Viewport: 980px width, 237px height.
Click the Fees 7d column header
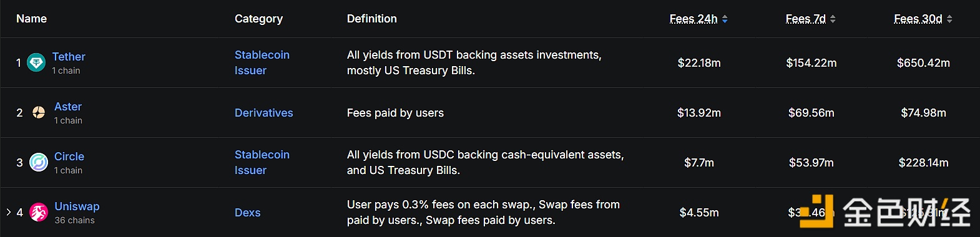[806, 19]
